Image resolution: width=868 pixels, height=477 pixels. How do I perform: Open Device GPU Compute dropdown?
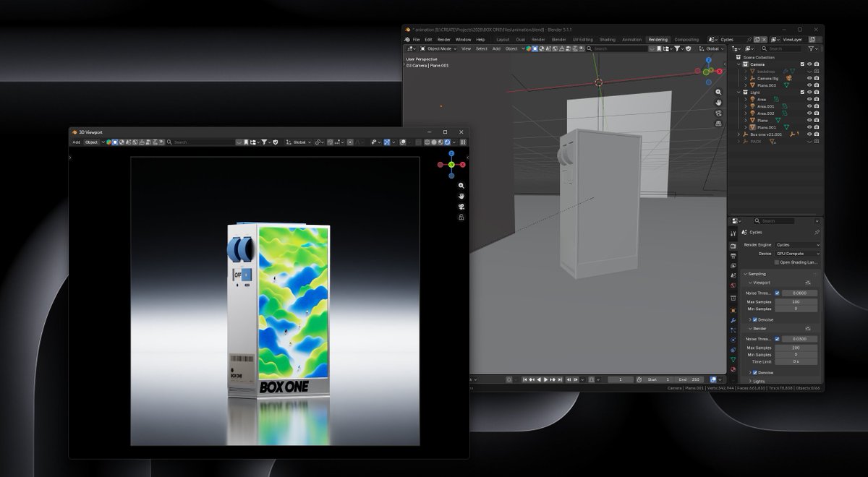tap(799, 254)
